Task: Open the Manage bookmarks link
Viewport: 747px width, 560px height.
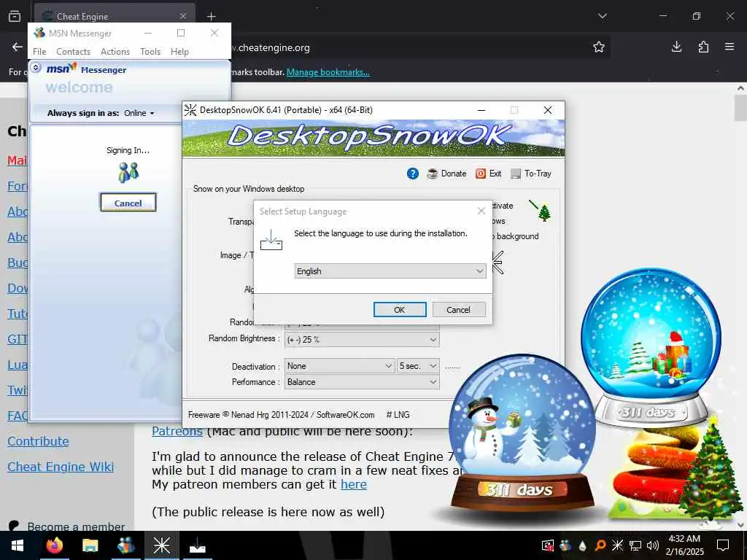Action: point(328,72)
